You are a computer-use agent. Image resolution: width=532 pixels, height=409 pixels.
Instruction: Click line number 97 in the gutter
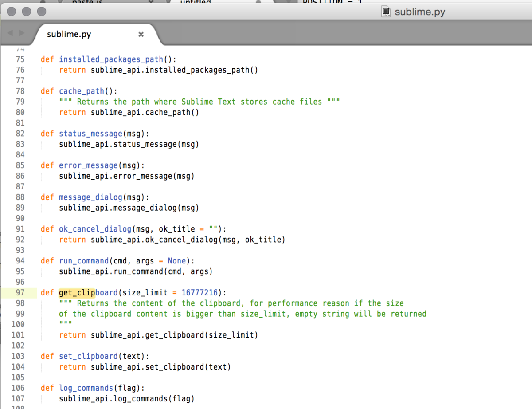[x=20, y=293]
